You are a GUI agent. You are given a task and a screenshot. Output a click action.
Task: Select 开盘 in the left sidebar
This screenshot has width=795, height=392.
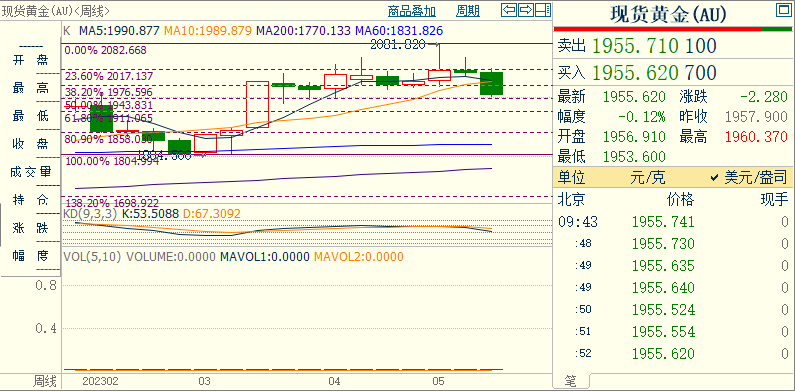pos(30,61)
